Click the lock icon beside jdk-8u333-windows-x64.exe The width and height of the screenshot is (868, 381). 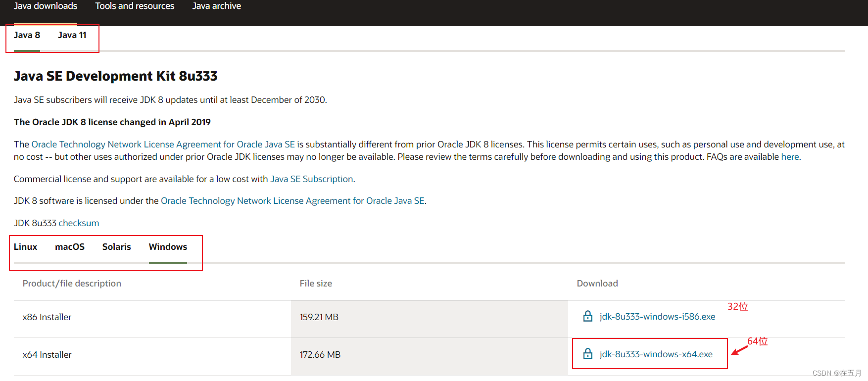click(x=588, y=354)
